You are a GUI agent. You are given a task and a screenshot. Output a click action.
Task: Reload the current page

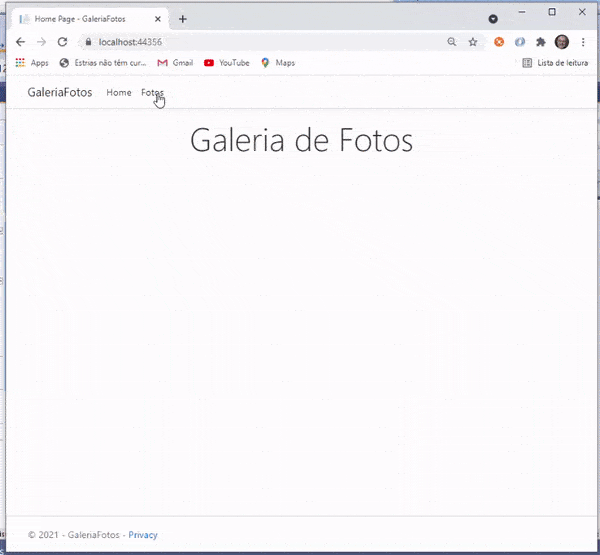click(62, 42)
